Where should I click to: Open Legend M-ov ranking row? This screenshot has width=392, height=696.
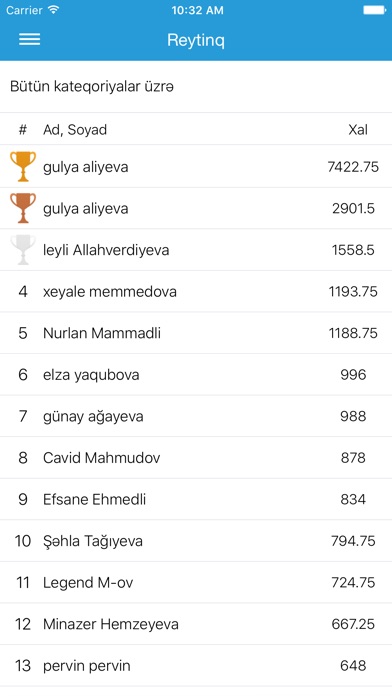coord(196,582)
